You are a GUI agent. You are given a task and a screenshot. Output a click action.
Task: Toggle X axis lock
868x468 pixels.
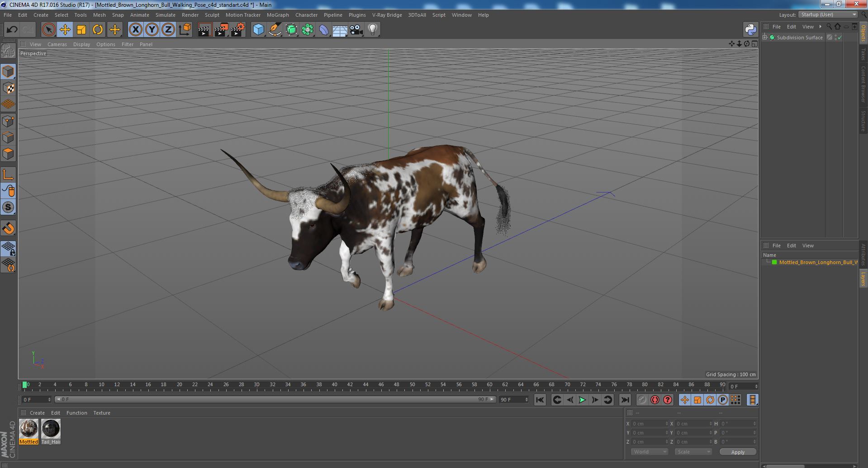(x=135, y=30)
